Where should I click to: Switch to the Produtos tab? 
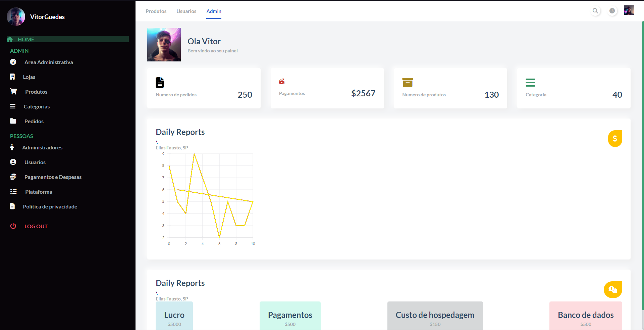pyautogui.click(x=156, y=11)
